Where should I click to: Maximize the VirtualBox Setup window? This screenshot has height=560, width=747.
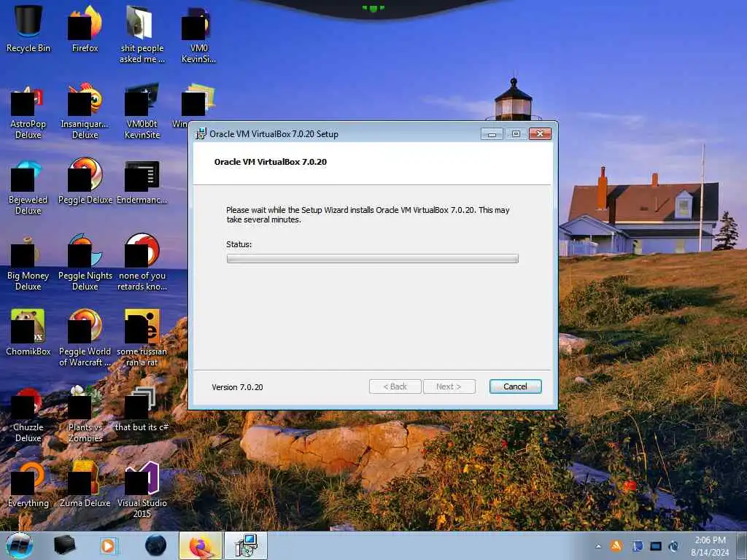[x=516, y=134]
